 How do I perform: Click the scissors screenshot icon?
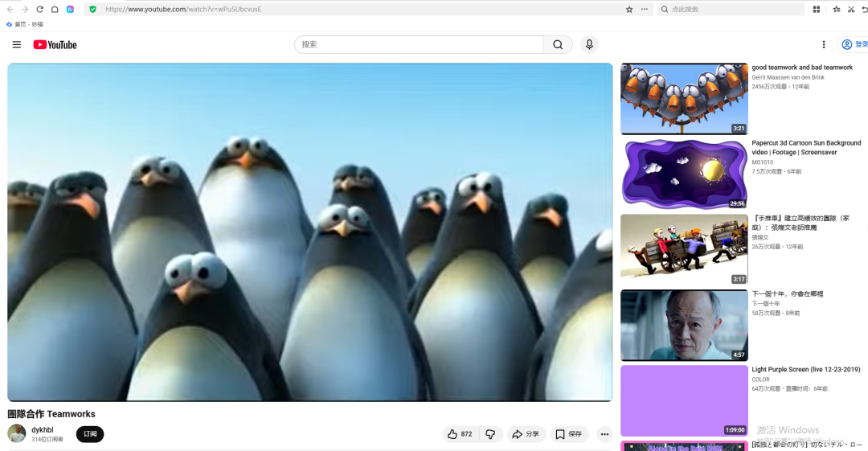coord(851,10)
